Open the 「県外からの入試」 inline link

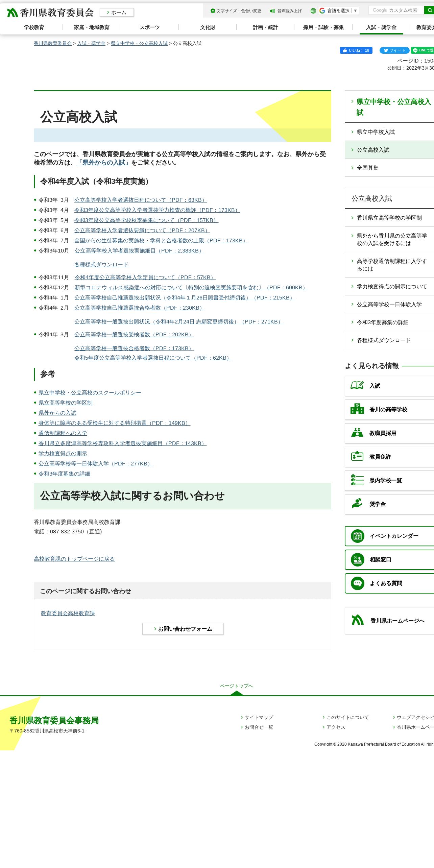[104, 163]
